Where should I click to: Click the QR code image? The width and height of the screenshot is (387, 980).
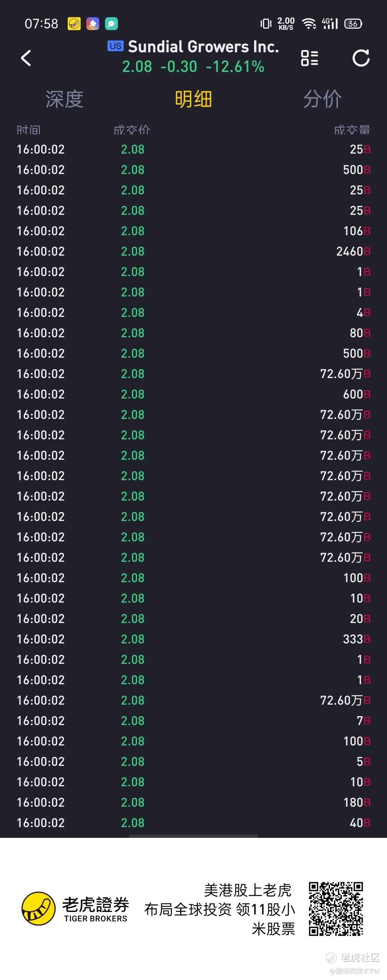335,909
